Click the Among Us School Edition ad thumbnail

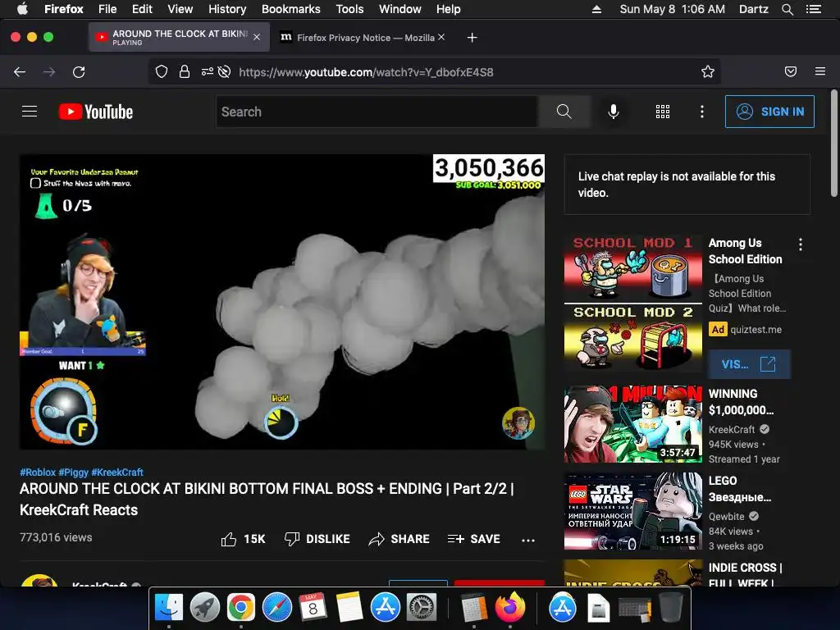click(632, 304)
